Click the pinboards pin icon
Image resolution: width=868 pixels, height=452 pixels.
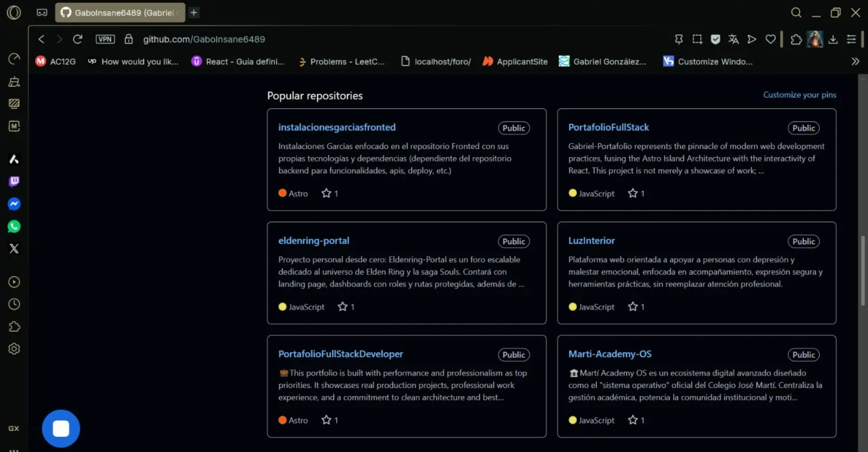[x=679, y=39]
